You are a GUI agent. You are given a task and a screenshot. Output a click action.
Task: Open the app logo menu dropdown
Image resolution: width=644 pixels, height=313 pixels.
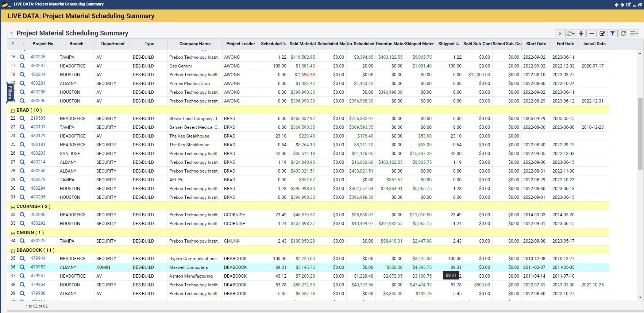(6, 5)
